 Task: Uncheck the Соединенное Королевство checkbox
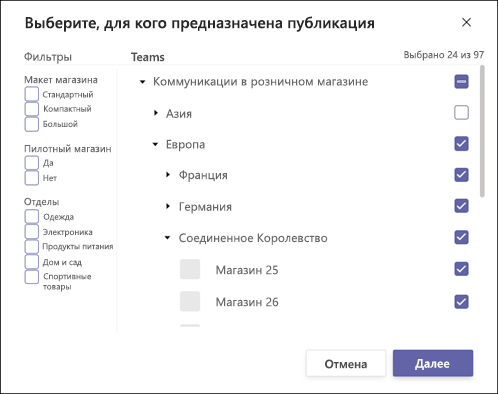pos(461,237)
